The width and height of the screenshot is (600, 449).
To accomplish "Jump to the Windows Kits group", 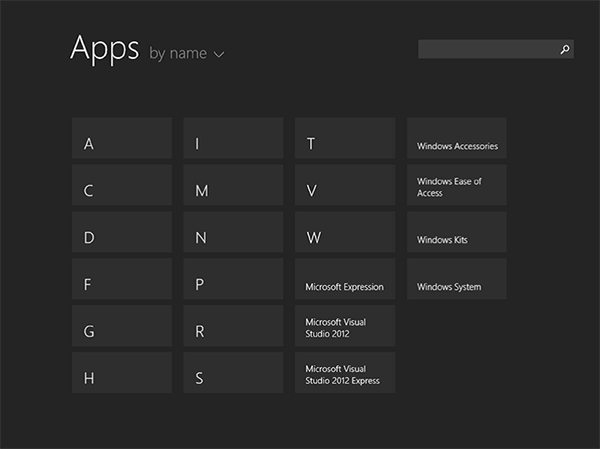I will 456,232.
